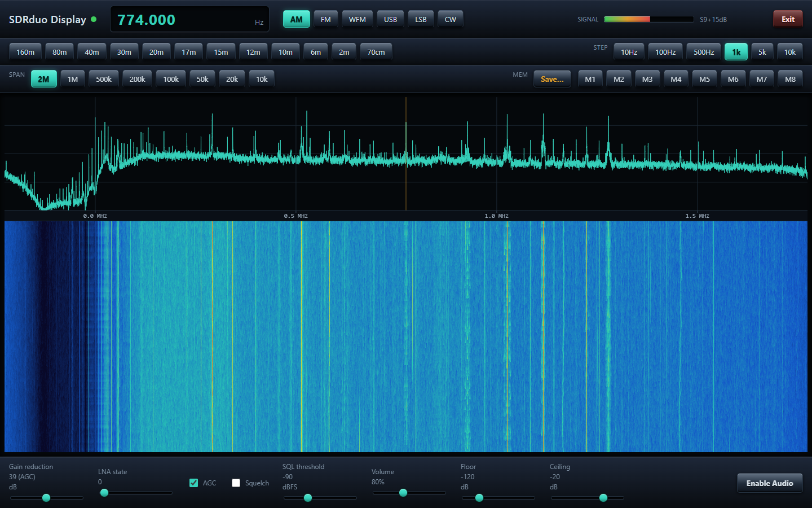Enable the Squelch checkbox

point(236,483)
